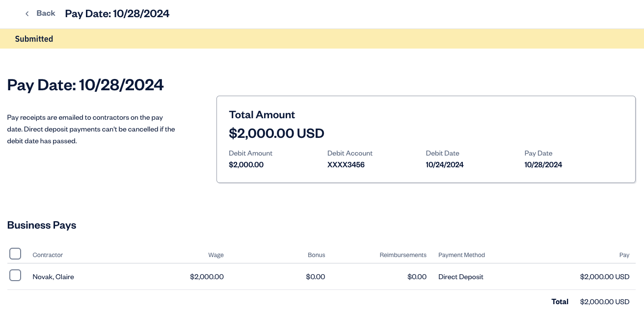The image size is (644, 313).
Task: Go back using the Back link
Action: (x=46, y=13)
